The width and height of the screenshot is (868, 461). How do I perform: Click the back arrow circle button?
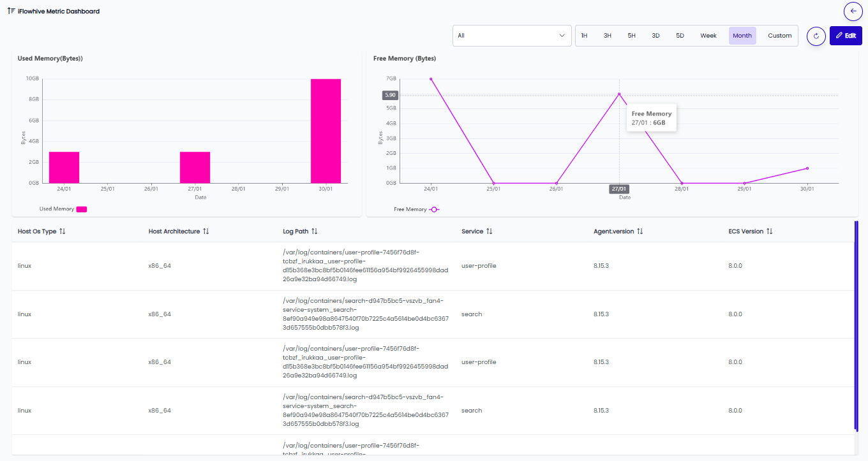click(x=853, y=11)
